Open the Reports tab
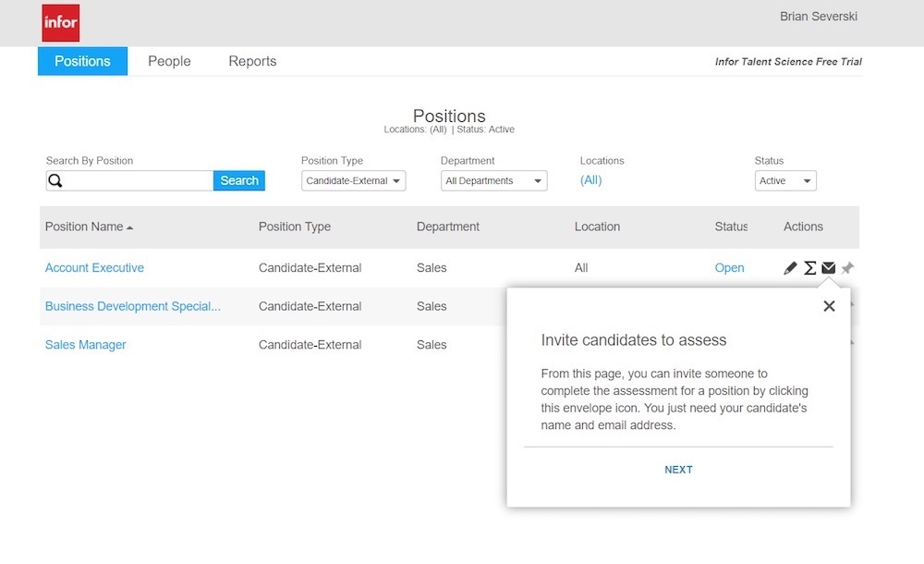924x564 pixels. [251, 61]
